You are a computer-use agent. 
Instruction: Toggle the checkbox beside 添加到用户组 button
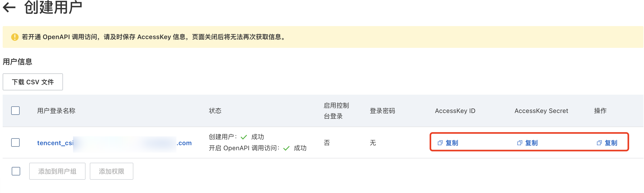click(x=16, y=171)
